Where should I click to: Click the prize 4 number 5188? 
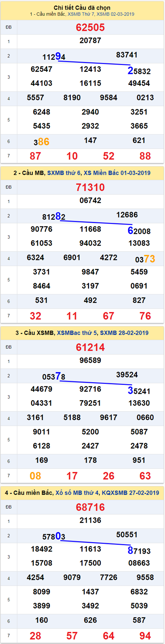pos(72,418)
